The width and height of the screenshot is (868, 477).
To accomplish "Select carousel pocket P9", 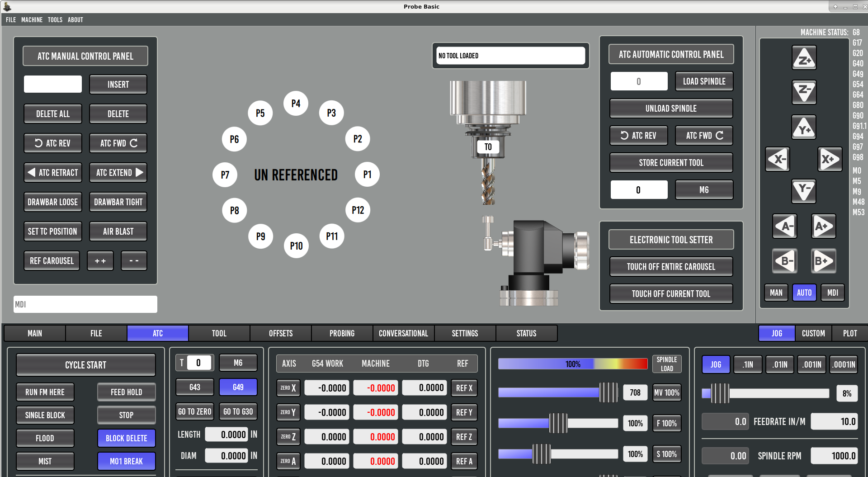I will 260,236.
